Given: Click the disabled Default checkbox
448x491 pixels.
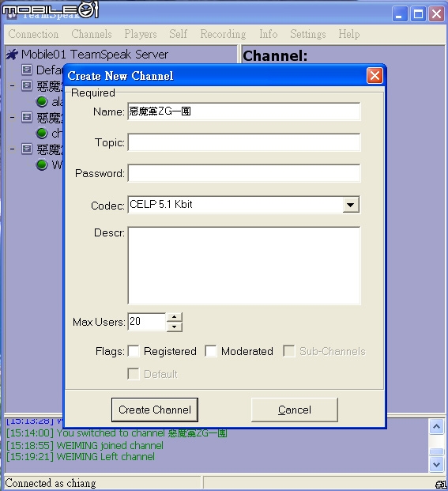Looking at the screenshot, I should 134,374.
